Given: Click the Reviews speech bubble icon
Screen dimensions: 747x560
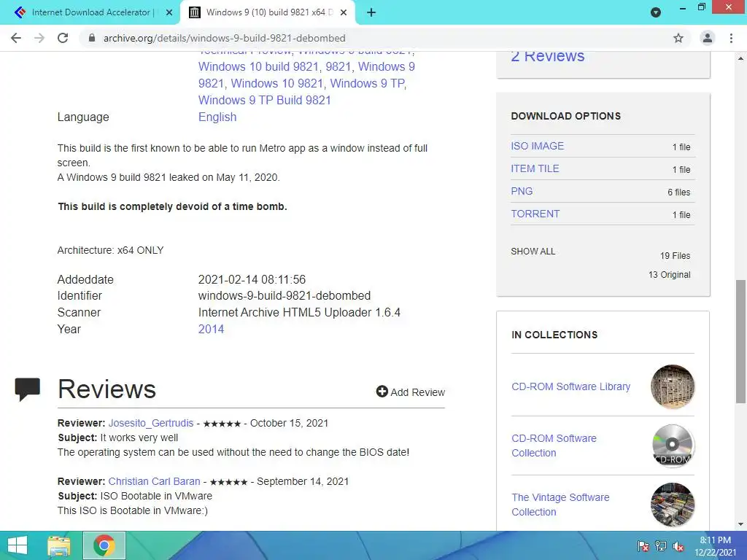Looking at the screenshot, I should click(x=28, y=389).
